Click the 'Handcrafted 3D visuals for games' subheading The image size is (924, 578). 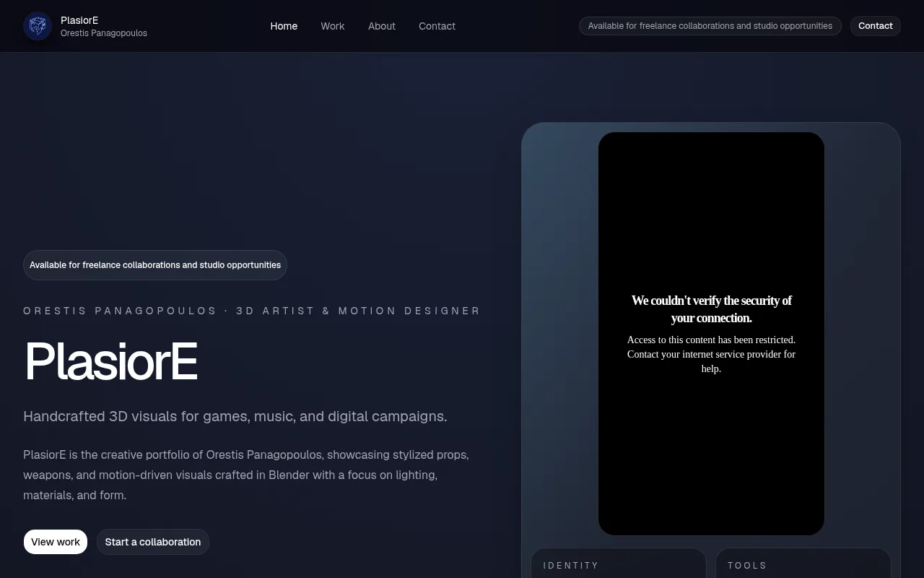[235, 416]
